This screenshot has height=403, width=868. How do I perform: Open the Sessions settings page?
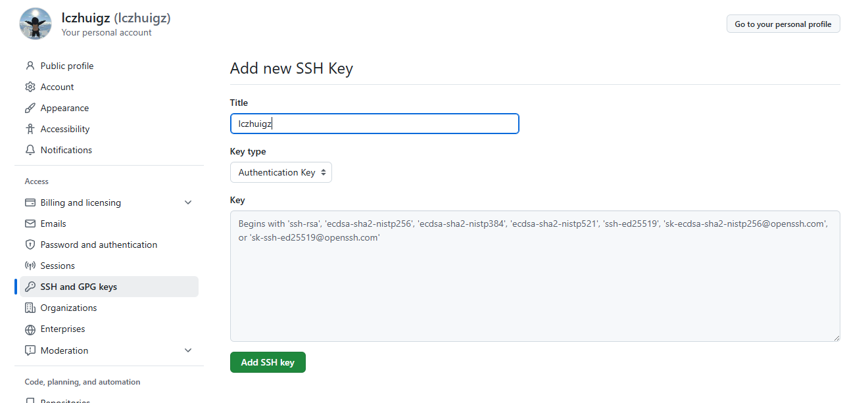point(58,266)
